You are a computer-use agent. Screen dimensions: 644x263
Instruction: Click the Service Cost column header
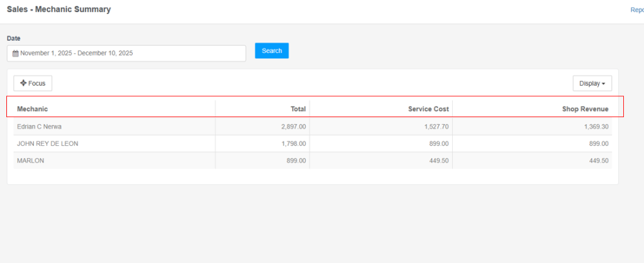tap(428, 109)
